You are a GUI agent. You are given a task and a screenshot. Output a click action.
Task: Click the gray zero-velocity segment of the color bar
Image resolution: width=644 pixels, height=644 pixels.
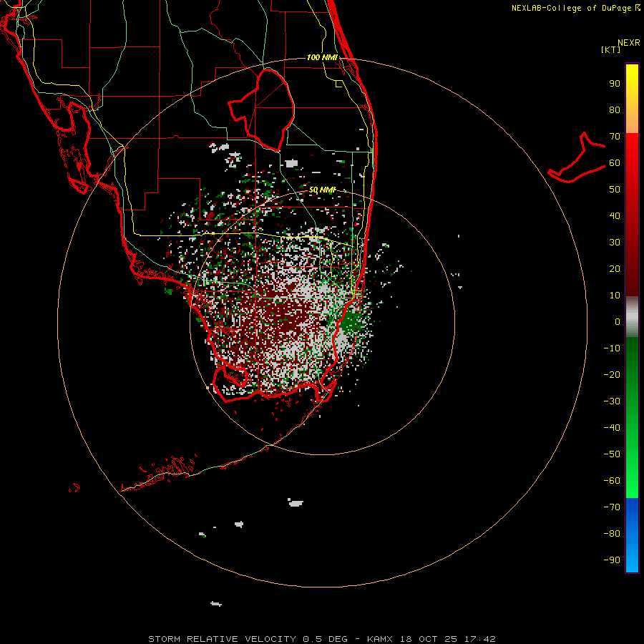pyautogui.click(x=632, y=317)
